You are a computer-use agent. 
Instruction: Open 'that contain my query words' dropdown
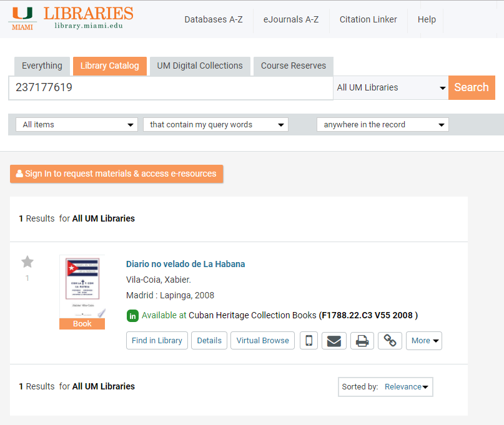click(215, 125)
